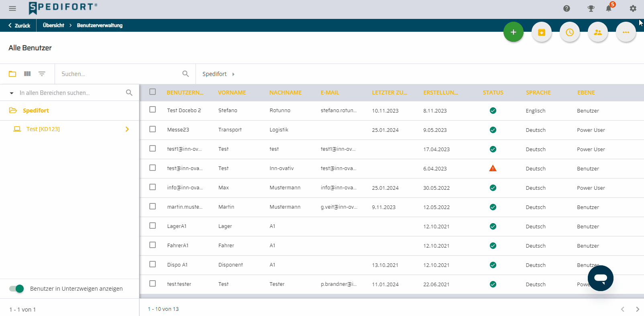
Task: Click Rotunno last name cell
Action: [x=280, y=111]
